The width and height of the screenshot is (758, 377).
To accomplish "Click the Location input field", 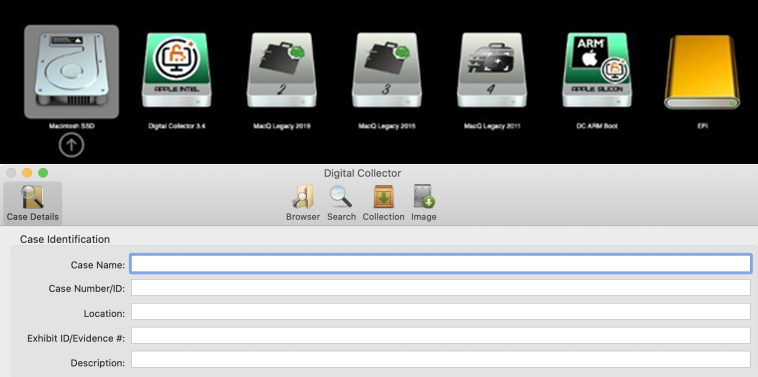I will tap(441, 312).
